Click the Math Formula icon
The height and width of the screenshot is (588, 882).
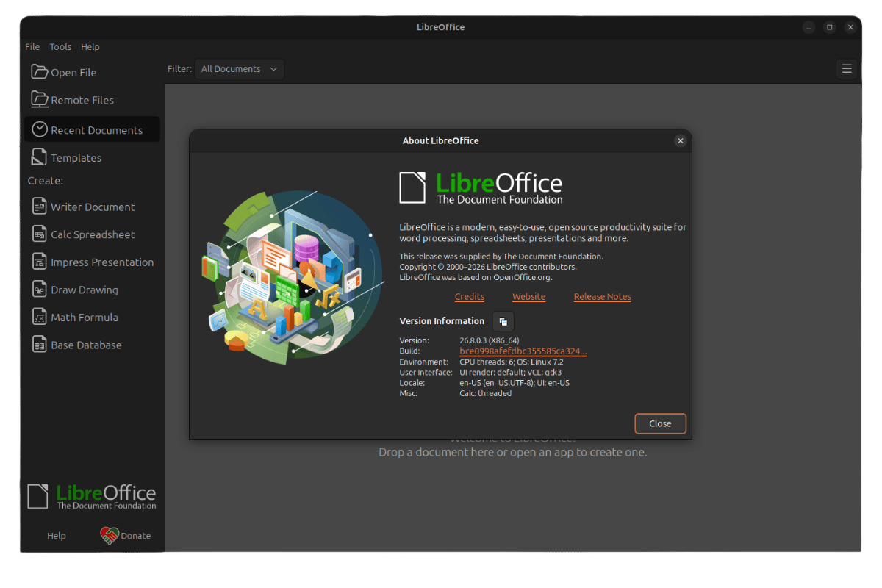(39, 317)
